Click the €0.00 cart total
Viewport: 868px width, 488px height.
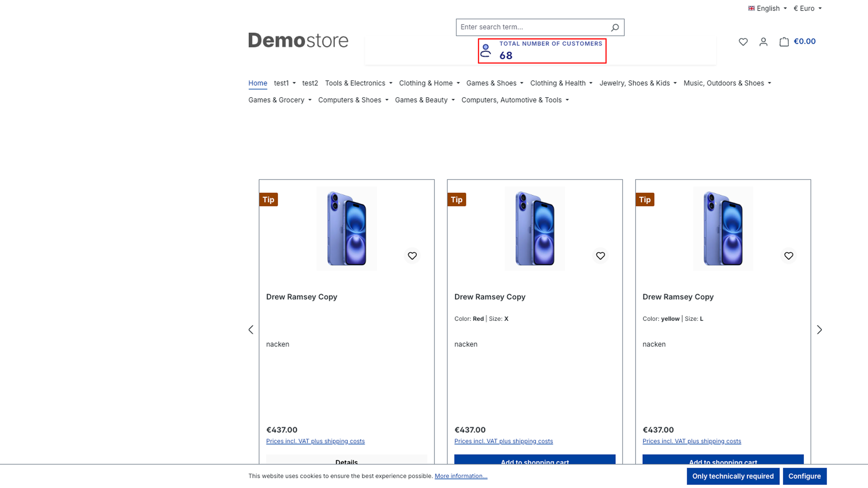point(805,42)
